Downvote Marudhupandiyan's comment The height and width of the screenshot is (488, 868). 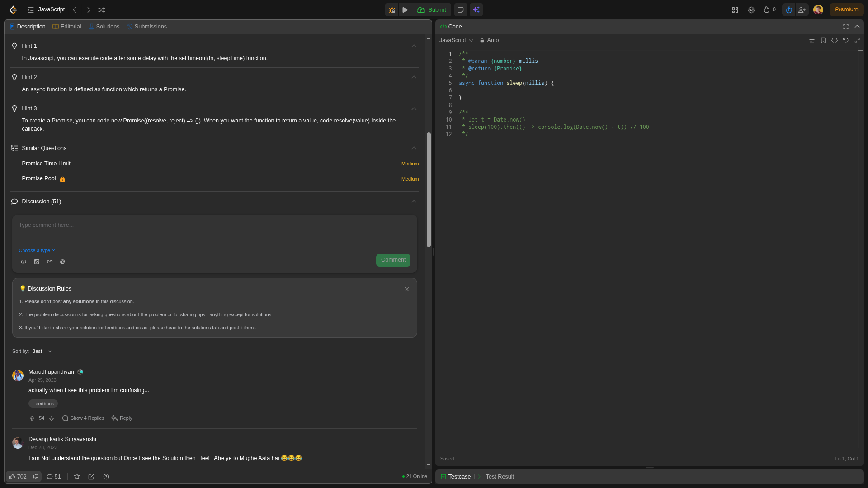point(52,418)
